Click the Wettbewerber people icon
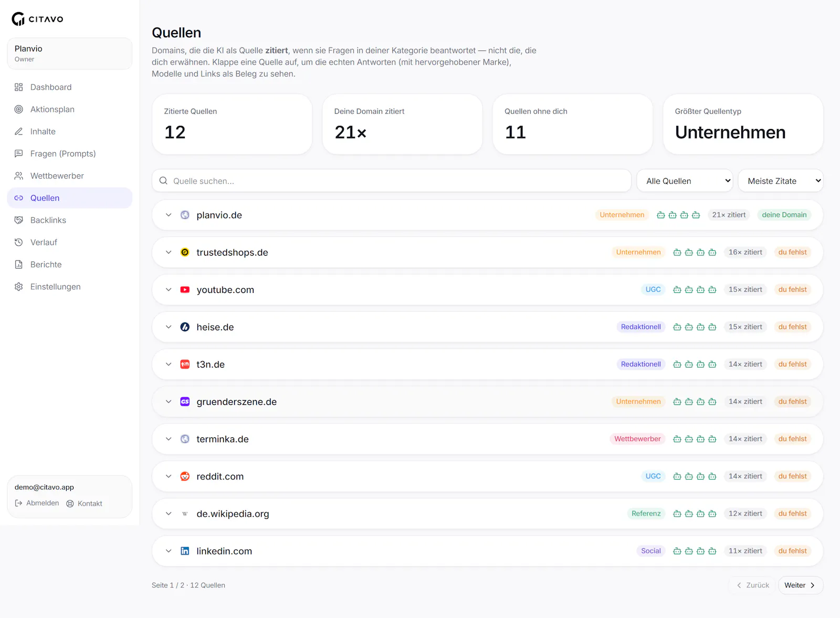 coord(19,176)
